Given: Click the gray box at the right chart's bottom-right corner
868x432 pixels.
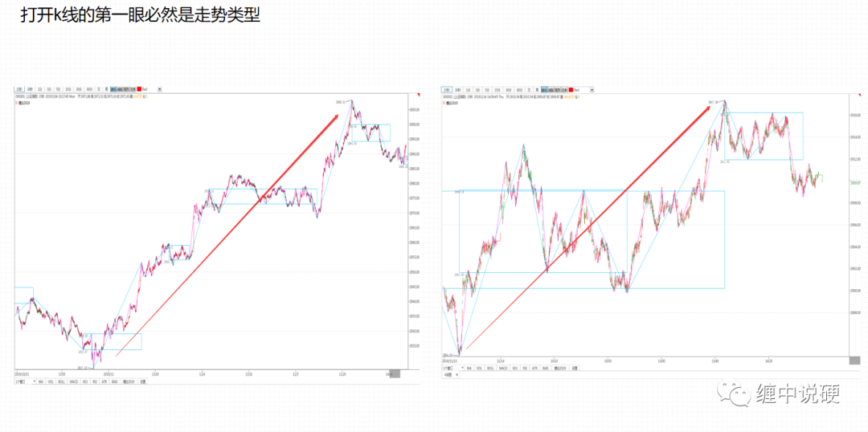Looking at the screenshot, I should pos(854,360).
